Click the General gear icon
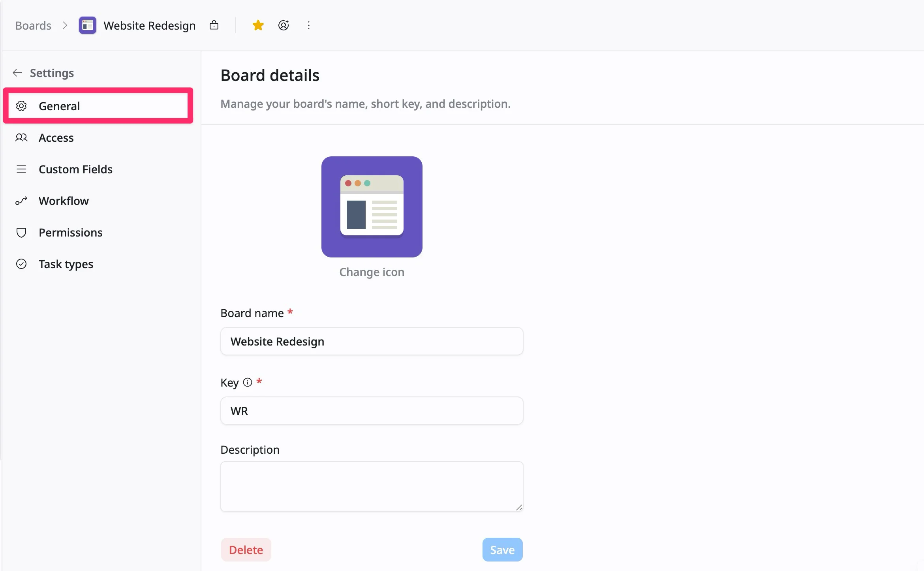Viewport: 924px width, 571px height. pos(21,106)
